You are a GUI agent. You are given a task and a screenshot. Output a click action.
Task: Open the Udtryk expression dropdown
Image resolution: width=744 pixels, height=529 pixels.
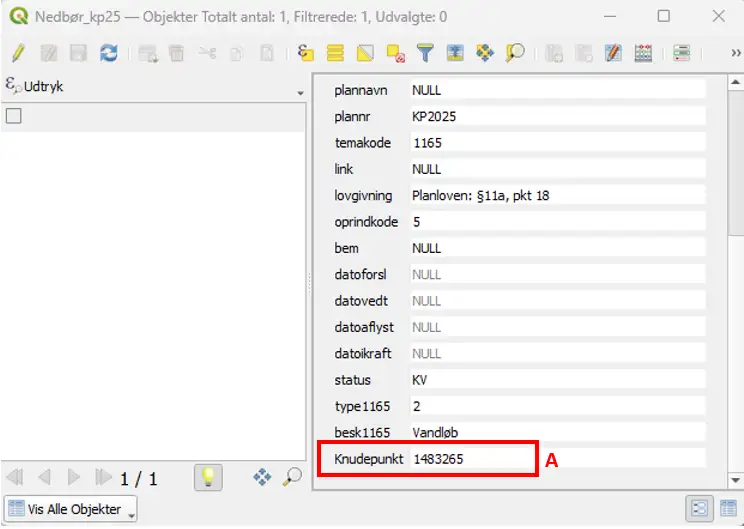(x=300, y=93)
